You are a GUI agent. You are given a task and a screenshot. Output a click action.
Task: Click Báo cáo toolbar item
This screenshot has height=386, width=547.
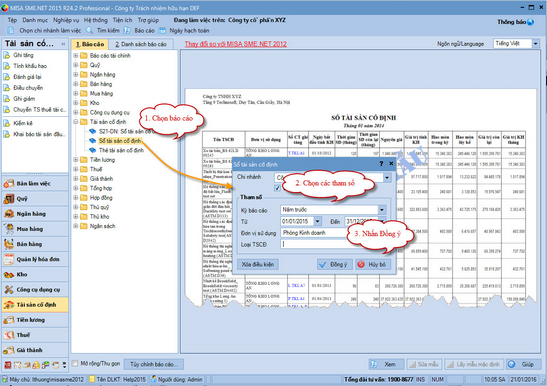click(139, 31)
